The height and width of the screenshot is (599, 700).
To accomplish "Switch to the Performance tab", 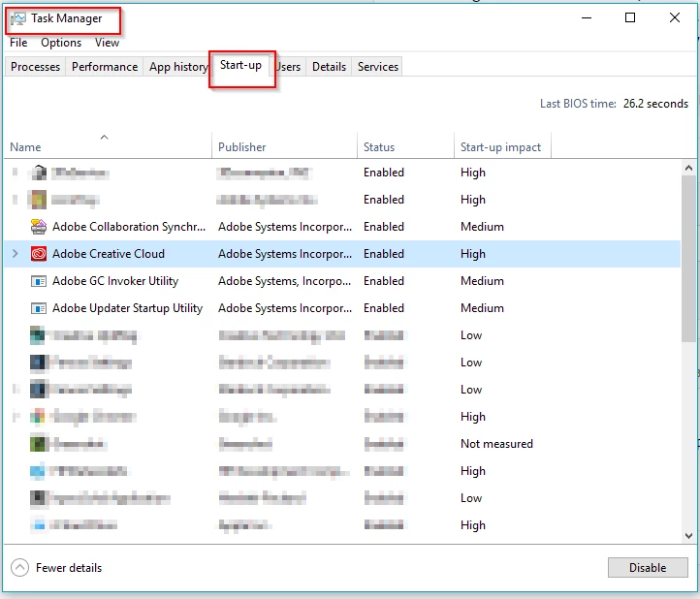I will coord(105,67).
